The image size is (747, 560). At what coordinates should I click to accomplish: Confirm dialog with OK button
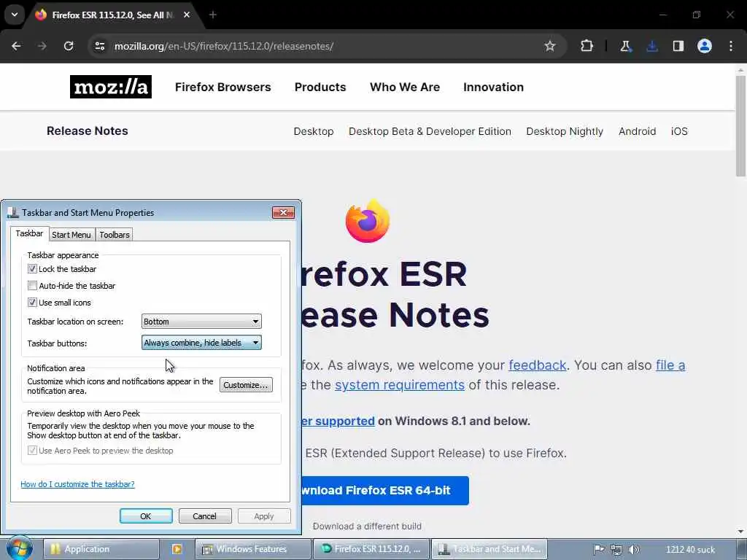(146, 516)
